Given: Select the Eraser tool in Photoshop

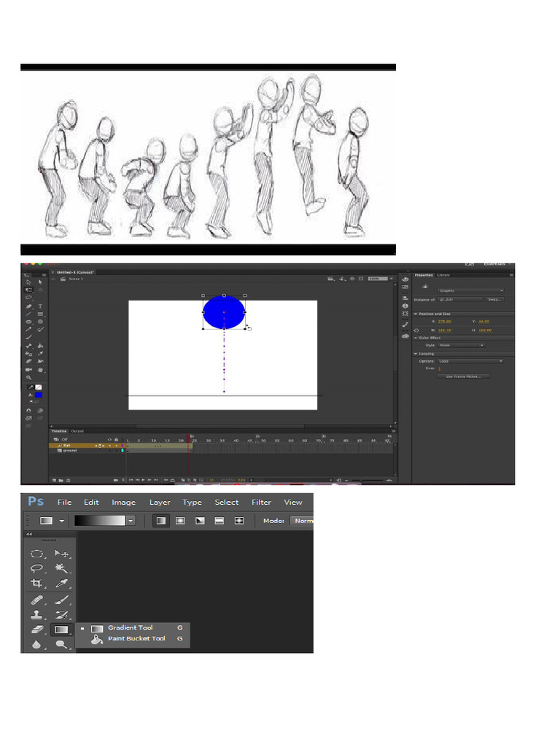Looking at the screenshot, I should tap(36, 629).
